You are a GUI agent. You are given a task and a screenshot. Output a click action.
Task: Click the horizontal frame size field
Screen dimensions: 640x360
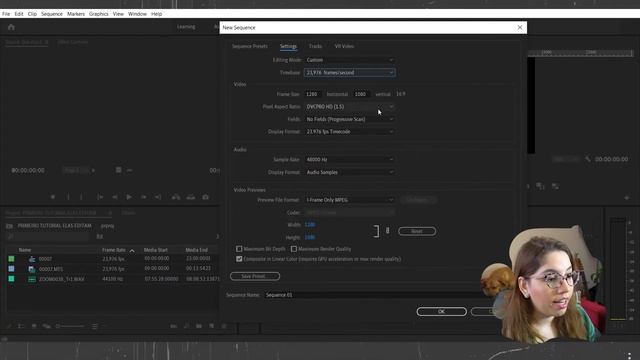tap(312, 94)
